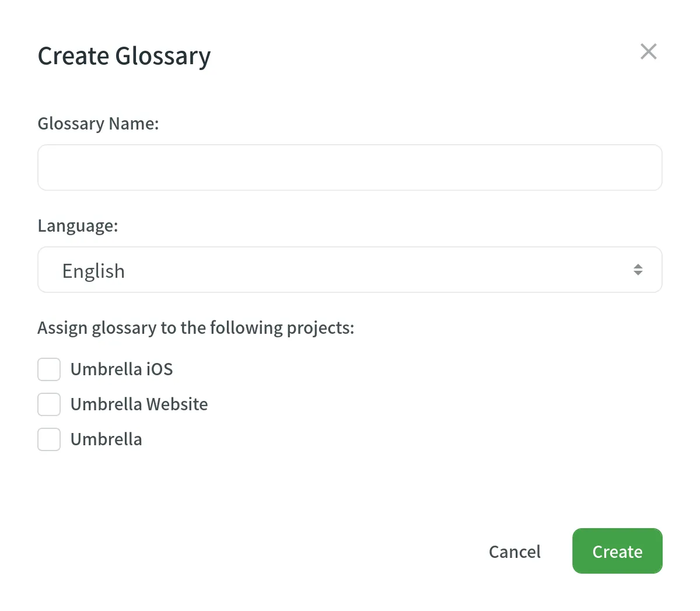
Task: Tick the Umbrella project checkbox
Action: pyautogui.click(x=49, y=439)
